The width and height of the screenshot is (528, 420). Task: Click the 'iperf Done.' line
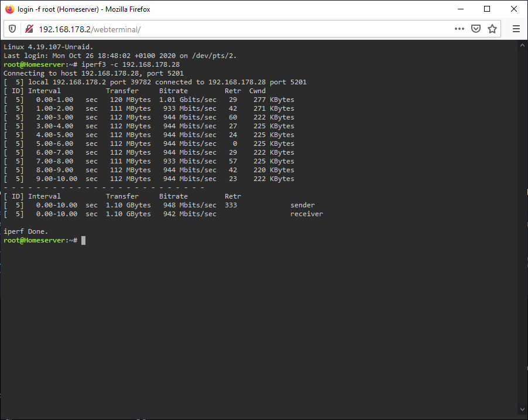click(26, 231)
